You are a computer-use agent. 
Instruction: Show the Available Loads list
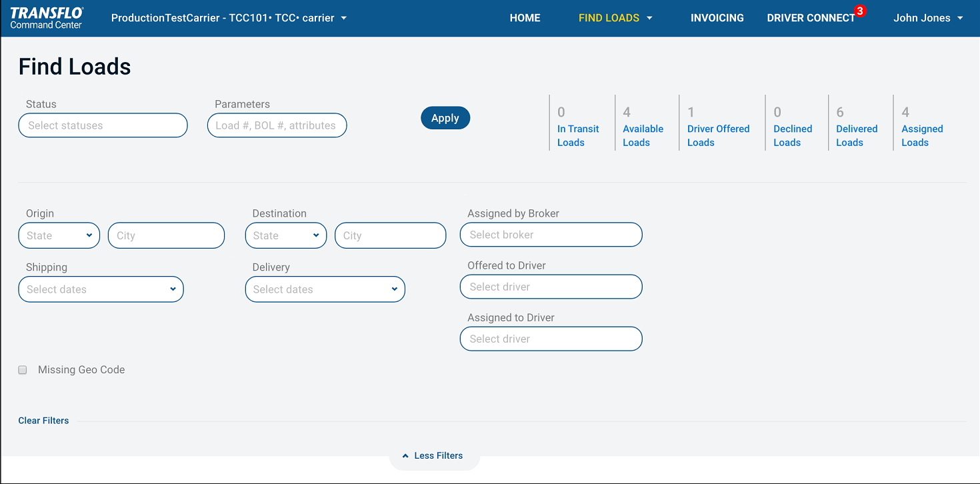tap(643, 135)
